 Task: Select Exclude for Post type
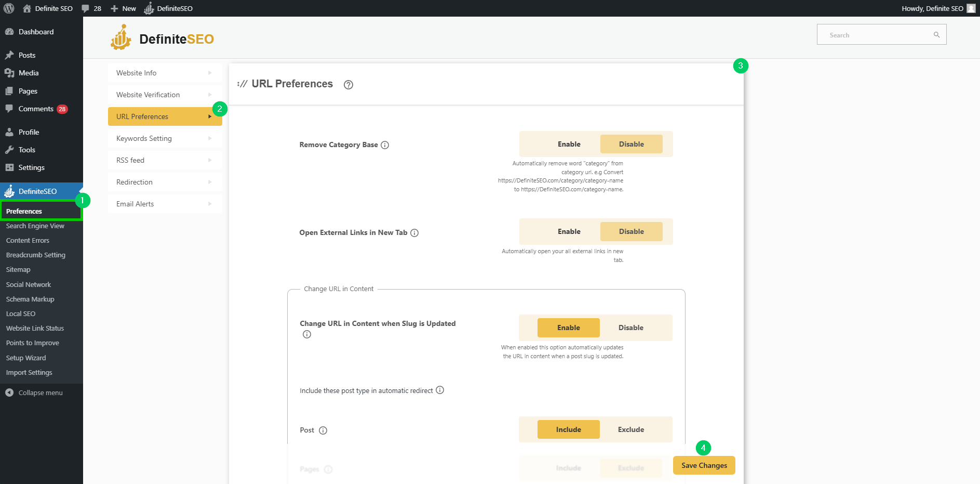coord(631,429)
